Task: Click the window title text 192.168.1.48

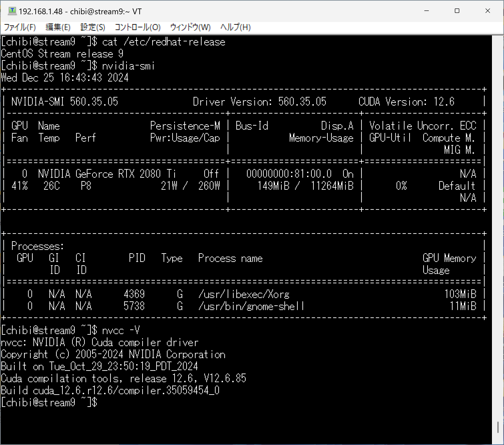Action: click(41, 12)
